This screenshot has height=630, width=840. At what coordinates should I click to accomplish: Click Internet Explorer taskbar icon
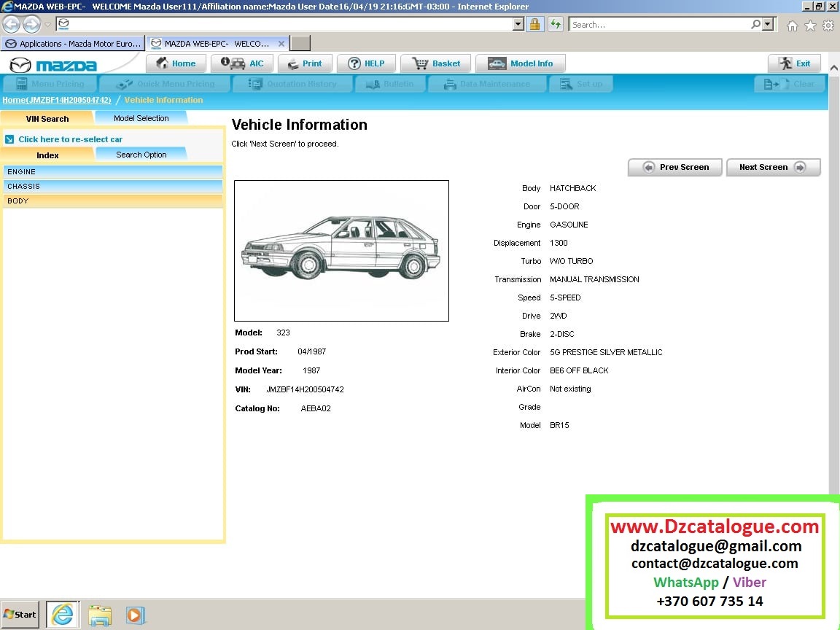[63, 615]
